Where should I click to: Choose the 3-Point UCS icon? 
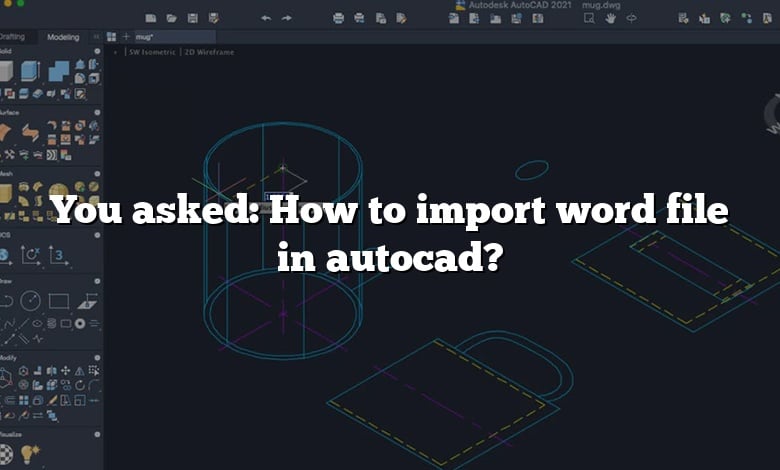click(x=58, y=255)
